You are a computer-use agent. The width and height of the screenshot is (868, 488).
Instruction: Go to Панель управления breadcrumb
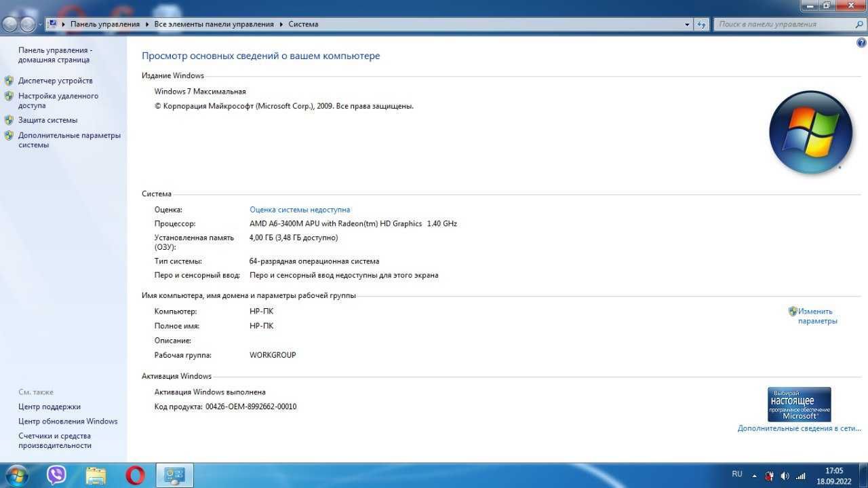pos(104,24)
